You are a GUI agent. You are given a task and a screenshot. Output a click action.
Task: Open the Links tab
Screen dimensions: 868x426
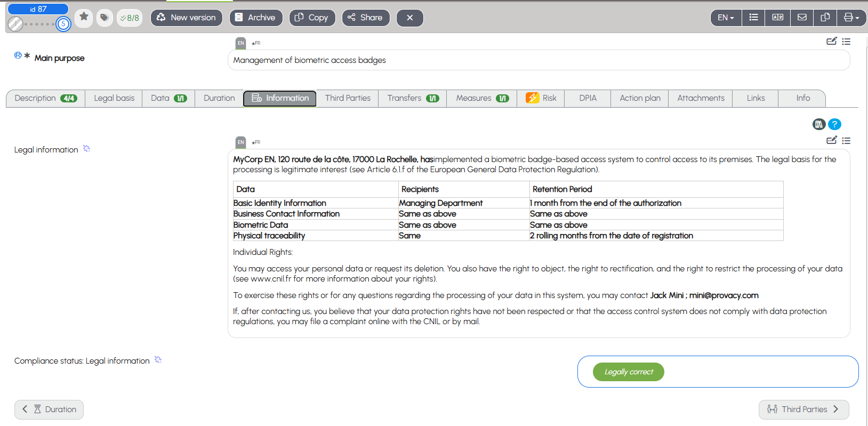756,98
